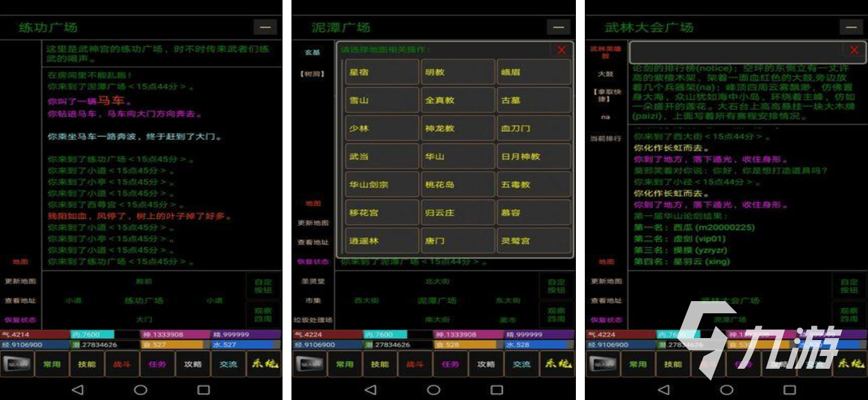868x400 pixels.
Task: Tap Android back triangle on 练功广场 screen
Action: tap(77, 389)
